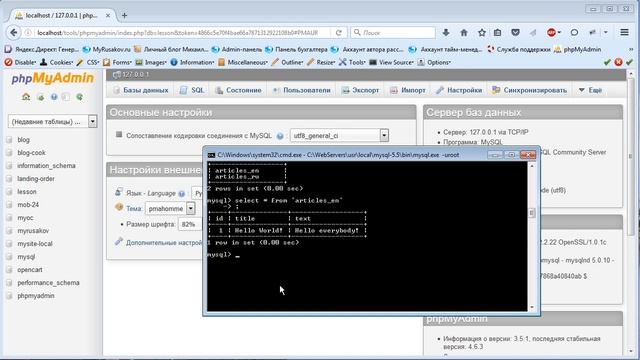The height and width of the screenshot is (360, 640).
Task: Click the red X web developer status icon
Action: 618,62
